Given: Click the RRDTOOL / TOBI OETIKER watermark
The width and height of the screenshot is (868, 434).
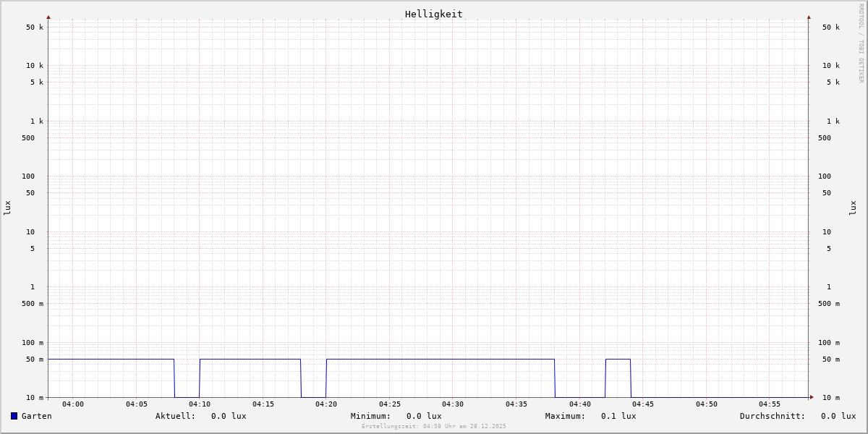Looking at the screenshot, I should pos(861,43).
